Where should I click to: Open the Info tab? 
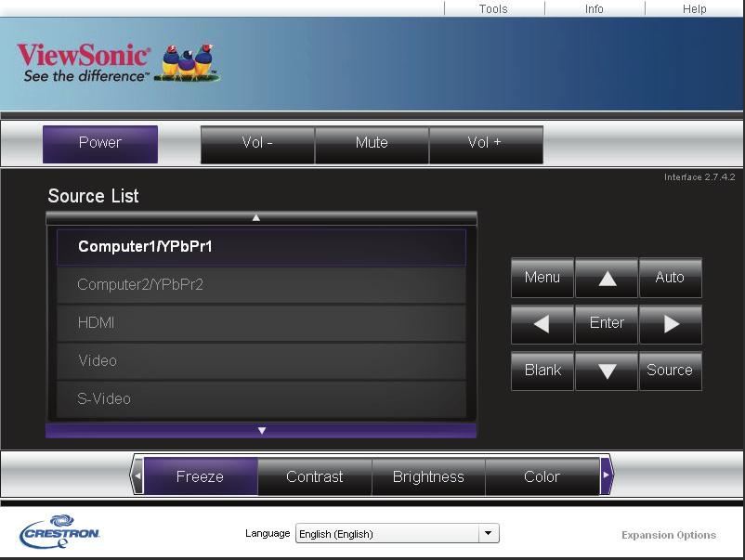(595, 9)
